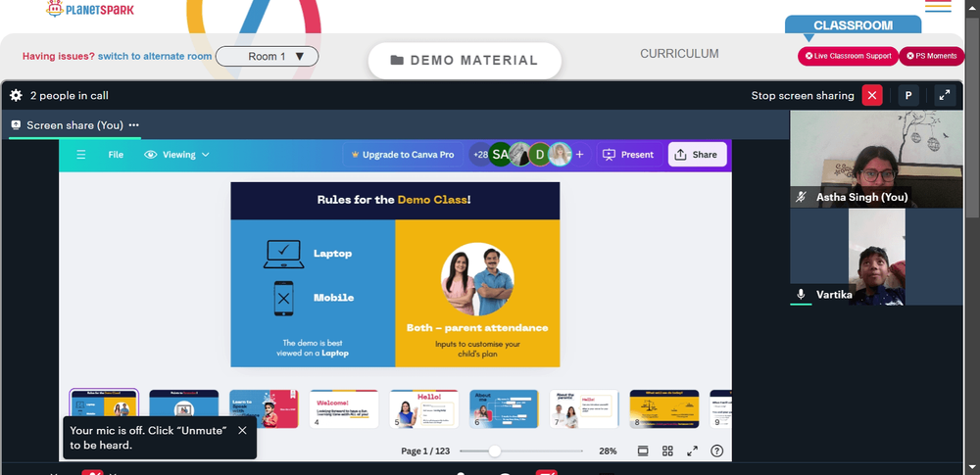The width and height of the screenshot is (980, 475).
Task: Toggle the scroll view icon
Action: (643, 451)
